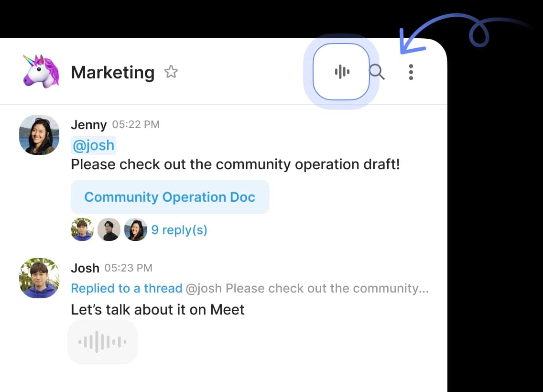Screen dimensions: 543x392
Task: Open Josh's profile picture
Action: click(x=39, y=278)
